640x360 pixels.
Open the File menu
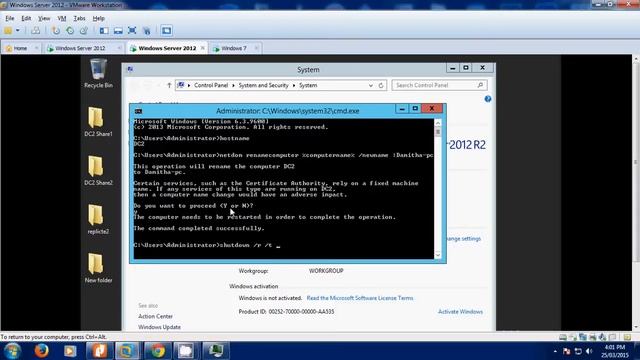(9, 18)
